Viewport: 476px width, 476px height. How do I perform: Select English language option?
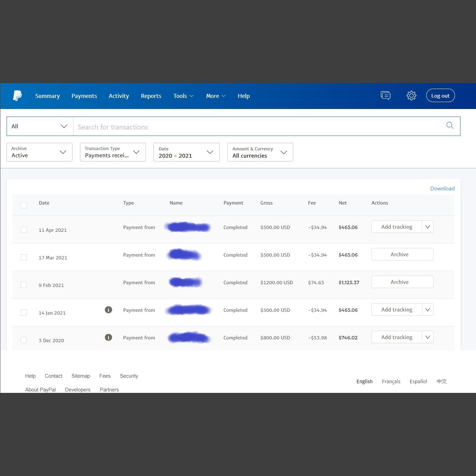(365, 381)
